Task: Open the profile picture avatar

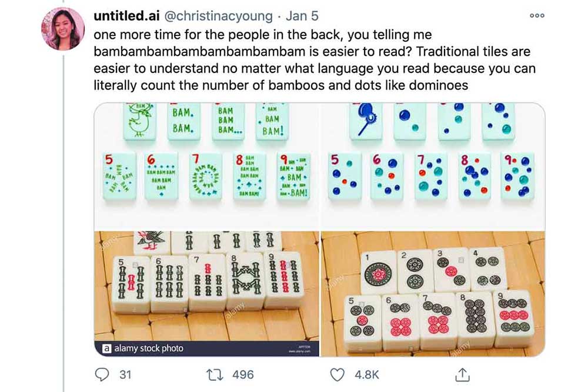Action: (x=63, y=29)
